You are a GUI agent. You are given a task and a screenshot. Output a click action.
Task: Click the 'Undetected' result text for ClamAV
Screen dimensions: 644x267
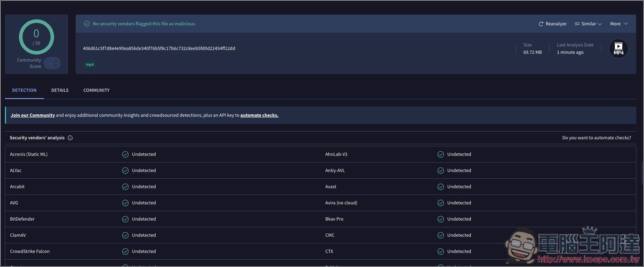[x=144, y=235]
